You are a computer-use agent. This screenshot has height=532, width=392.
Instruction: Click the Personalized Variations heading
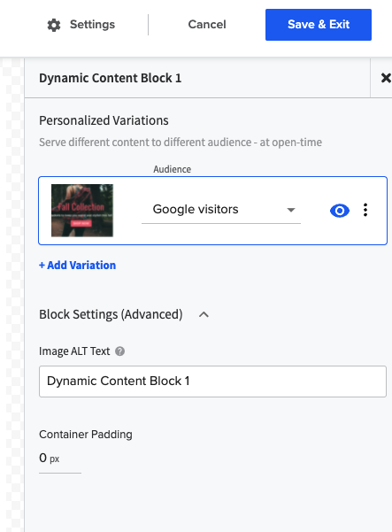[x=104, y=120]
